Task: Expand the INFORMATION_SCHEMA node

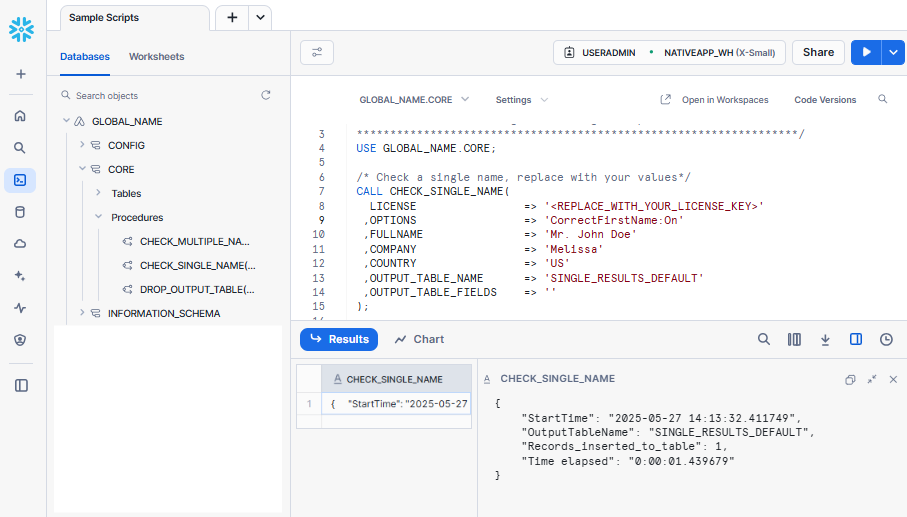Action: click(x=82, y=313)
